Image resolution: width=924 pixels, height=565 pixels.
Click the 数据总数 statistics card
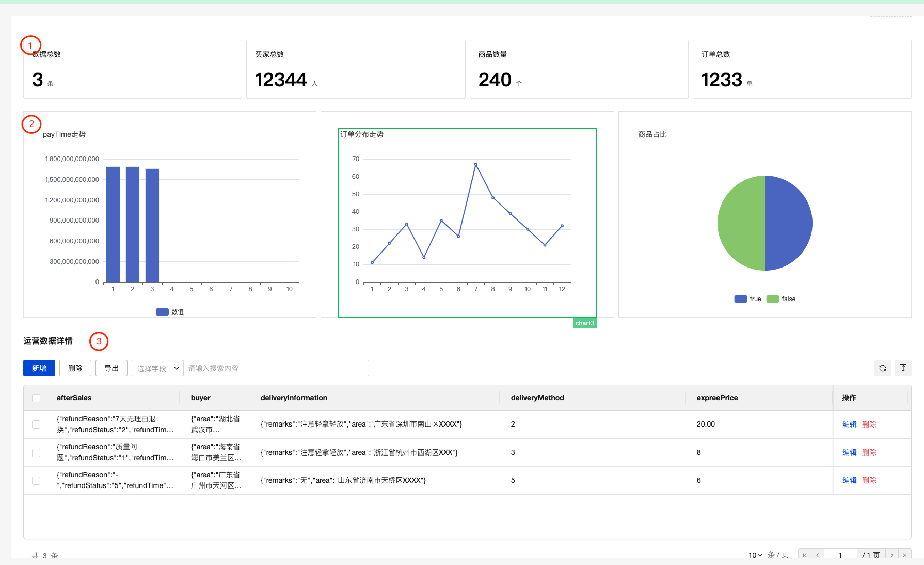[133, 69]
